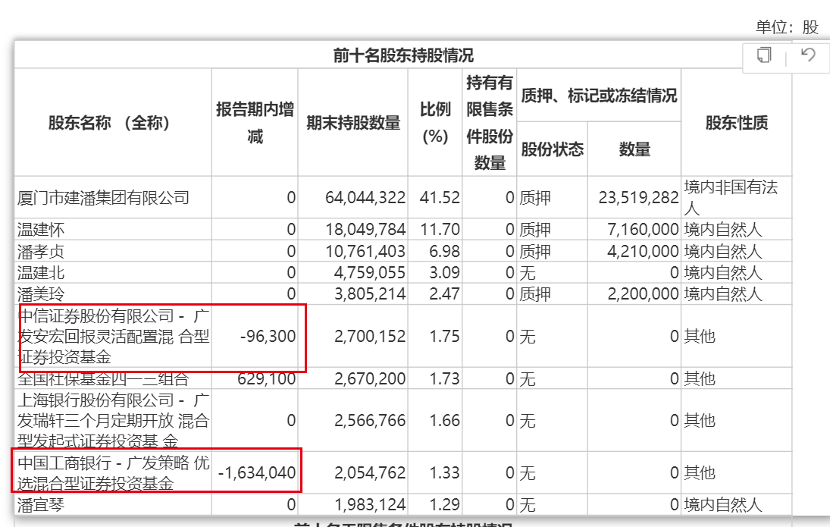Click the 股东性质 column header
This screenshot has width=830, height=528.
tap(736, 123)
